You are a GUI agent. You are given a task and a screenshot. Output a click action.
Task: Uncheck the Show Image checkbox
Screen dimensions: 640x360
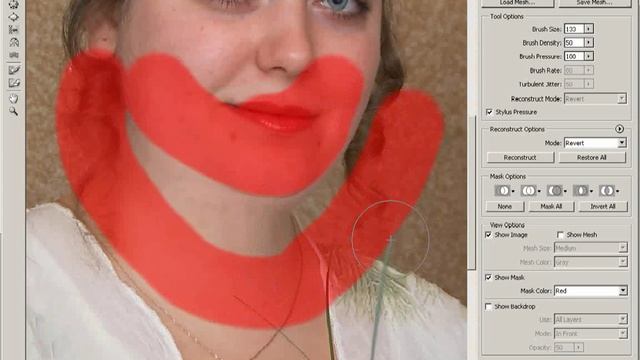pyautogui.click(x=488, y=235)
